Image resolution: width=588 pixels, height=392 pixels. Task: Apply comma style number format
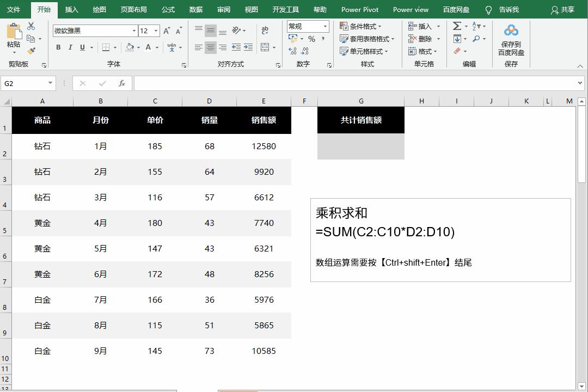pos(323,39)
